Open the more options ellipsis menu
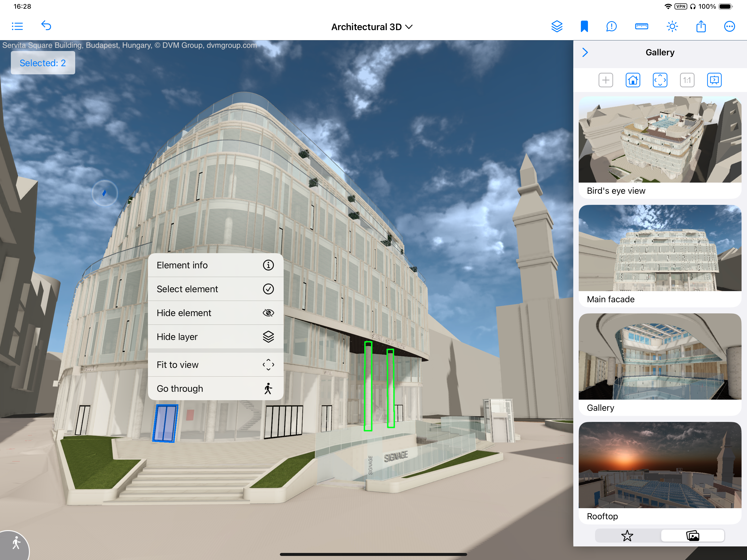The image size is (747, 560). click(x=729, y=26)
